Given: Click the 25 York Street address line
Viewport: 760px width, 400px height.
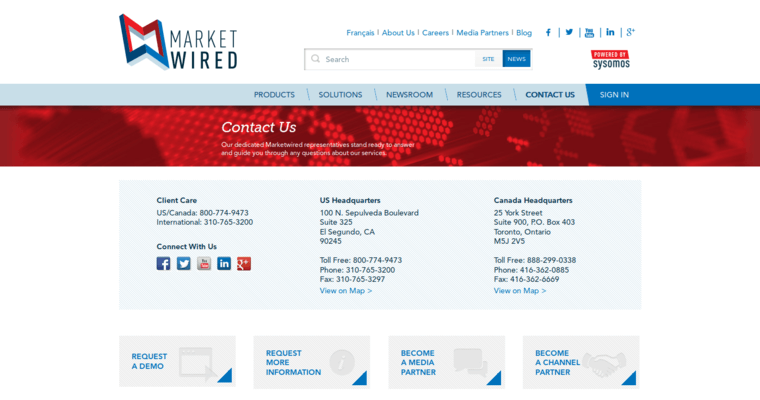Looking at the screenshot, I should [518, 212].
